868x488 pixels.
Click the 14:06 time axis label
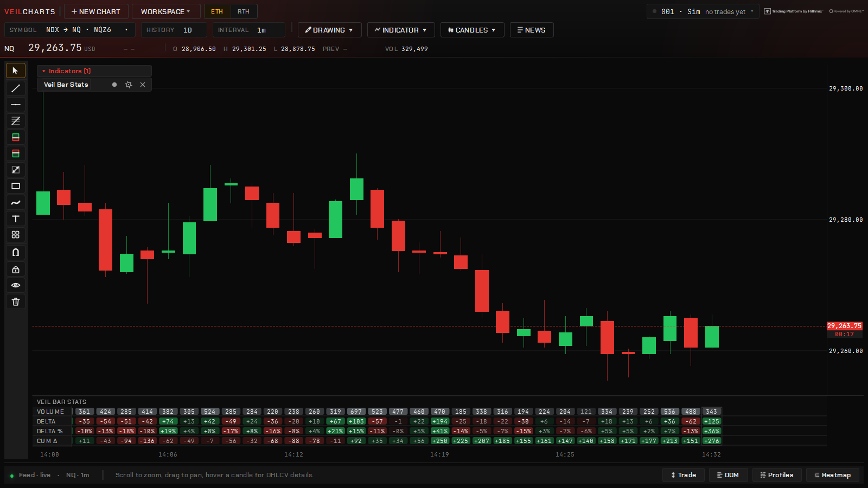(x=168, y=454)
